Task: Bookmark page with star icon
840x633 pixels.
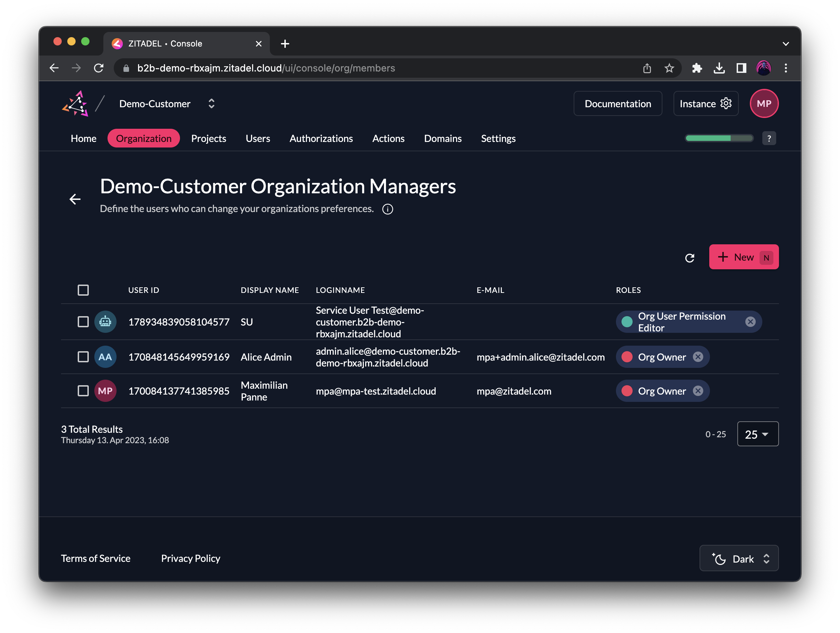Action: click(669, 68)
